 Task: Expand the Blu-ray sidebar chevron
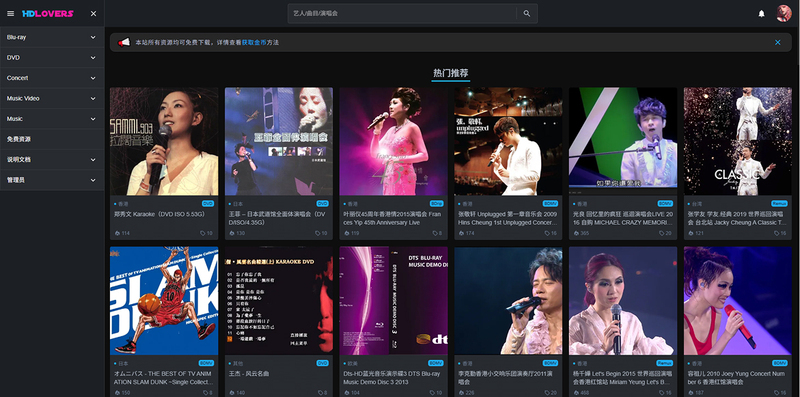tap(93, 37)
